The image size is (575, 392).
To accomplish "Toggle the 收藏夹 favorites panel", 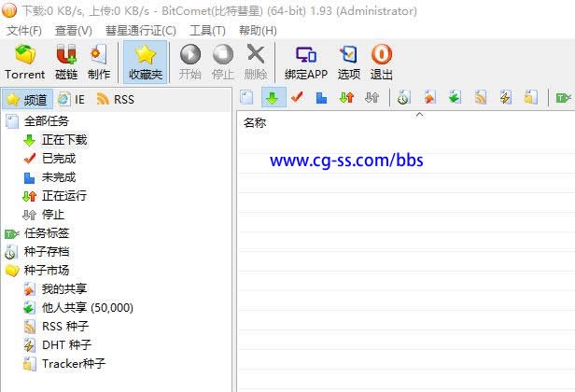I will (x=145, y=62).
